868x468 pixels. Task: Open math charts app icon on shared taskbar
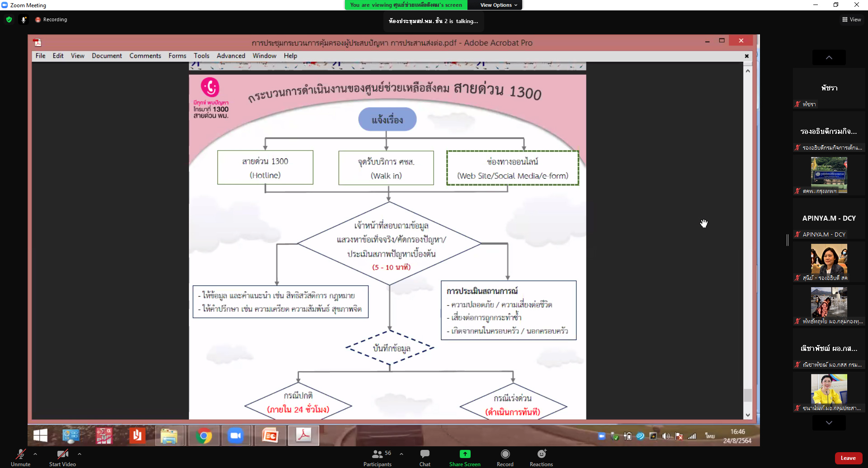pos(104,435)
